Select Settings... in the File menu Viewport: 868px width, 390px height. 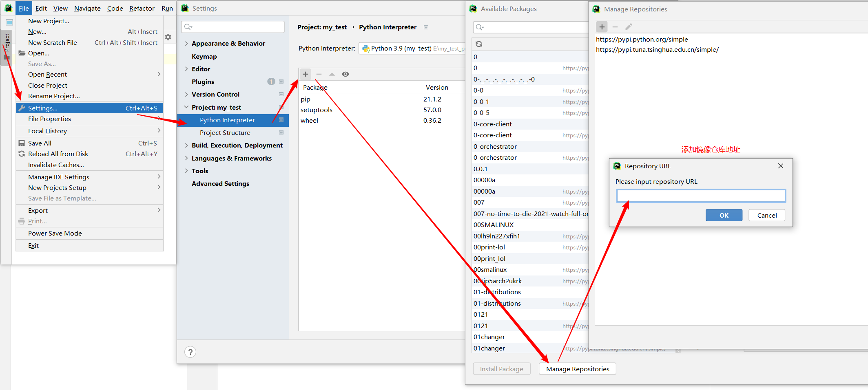click(43, 108)
